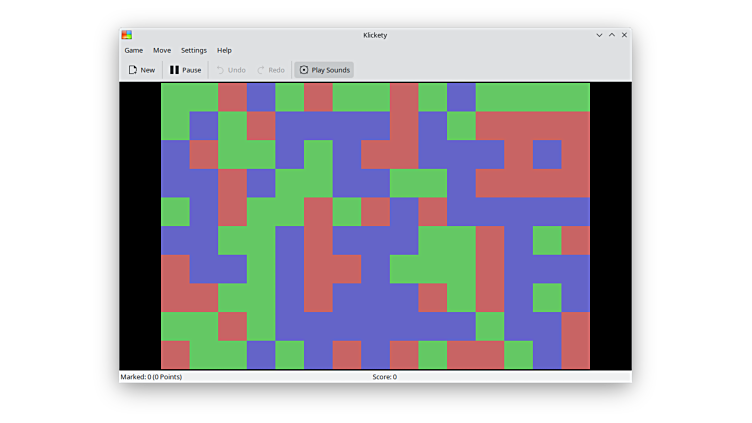Select the red block in board's bottom-right corner
The height and width of the screenshot is (423, 752).
click(575, 355)
